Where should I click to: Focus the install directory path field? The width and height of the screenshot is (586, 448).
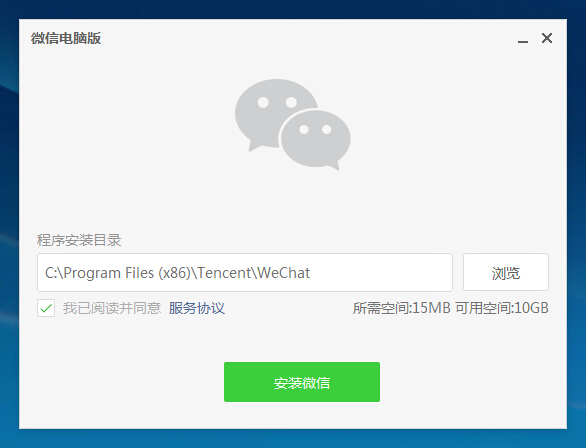pyautogui.click(x=245, y=272)
